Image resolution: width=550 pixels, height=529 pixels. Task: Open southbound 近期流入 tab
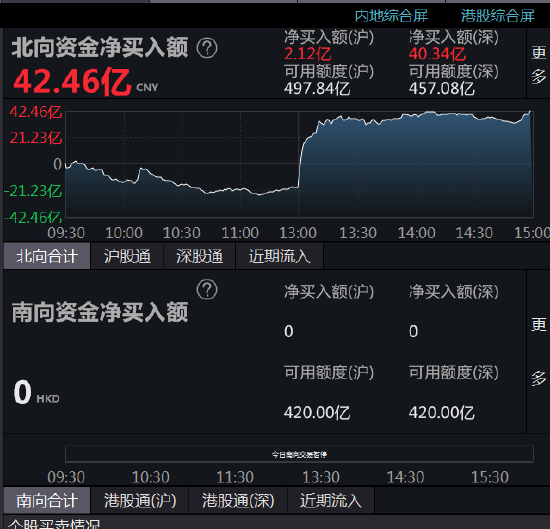pyautogui.click(x=330, y=501)
